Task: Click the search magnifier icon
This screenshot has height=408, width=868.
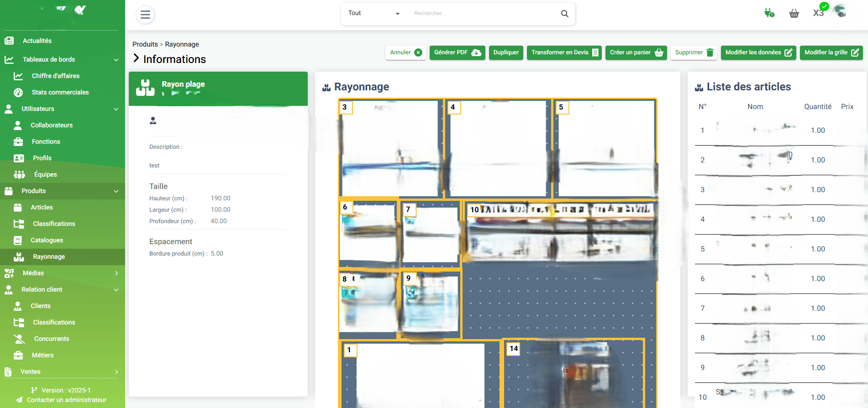Action: pyautogui.click(x=564, y=14)
